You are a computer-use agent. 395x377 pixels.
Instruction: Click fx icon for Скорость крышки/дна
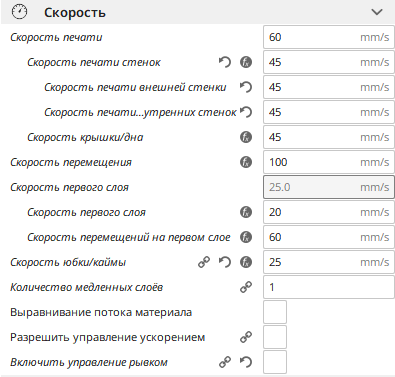pyautogui.click(x=246, y=137)
